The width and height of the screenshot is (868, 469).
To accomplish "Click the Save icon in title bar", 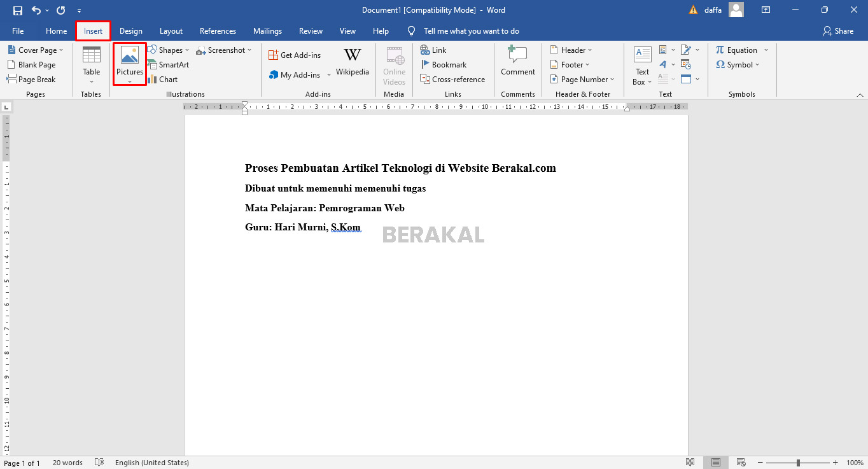I will [x=17, y=10].
